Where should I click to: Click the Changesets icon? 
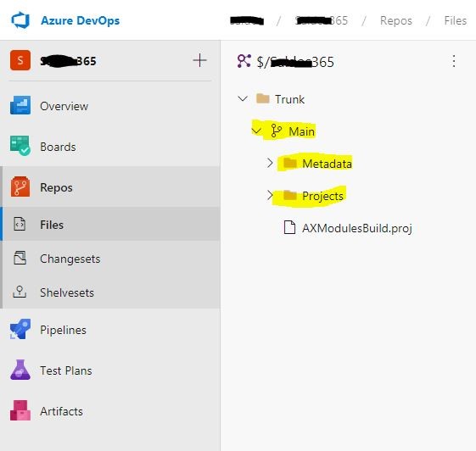pyautogui.click(x=20, y=259)
